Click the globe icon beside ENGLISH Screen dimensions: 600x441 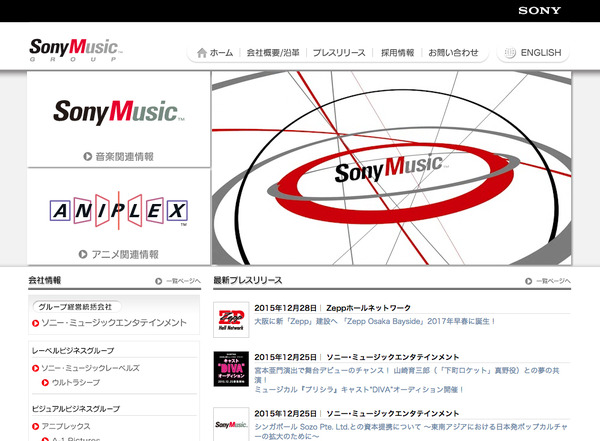[510, 53]
